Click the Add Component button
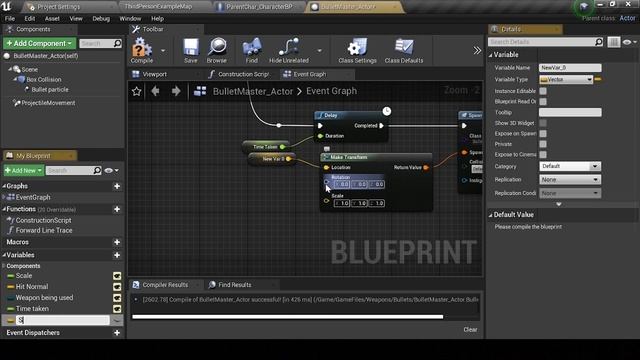The height and width of the screenshot is (360, 640). coord(39,43)
